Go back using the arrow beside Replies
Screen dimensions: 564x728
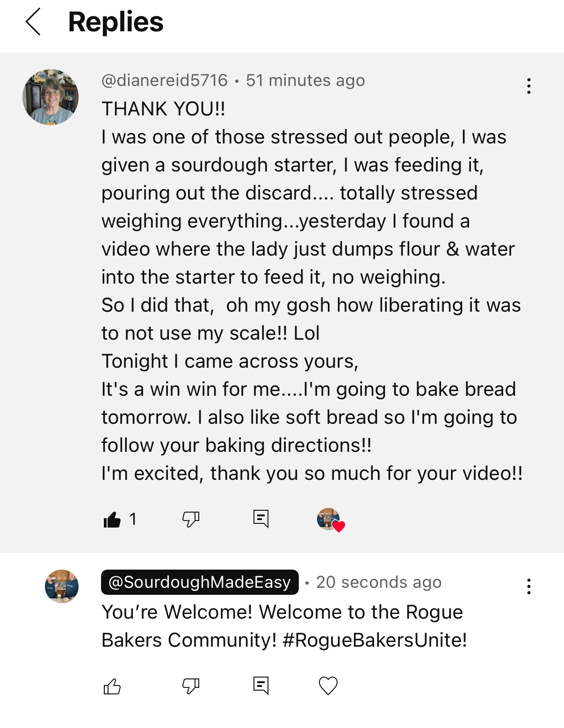click(x=33, y=22)
